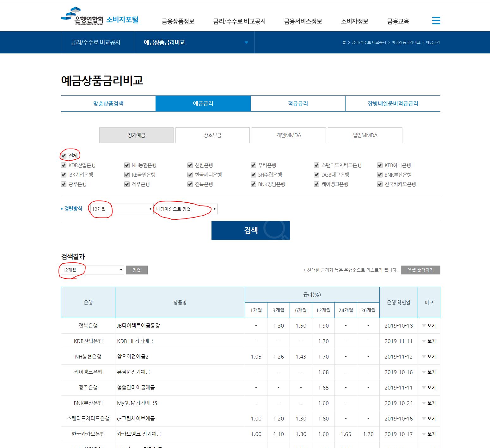Screen dimensions: 490x448
Task: Click the 왈츠회전예금2 product name
Action: point(133,357)
